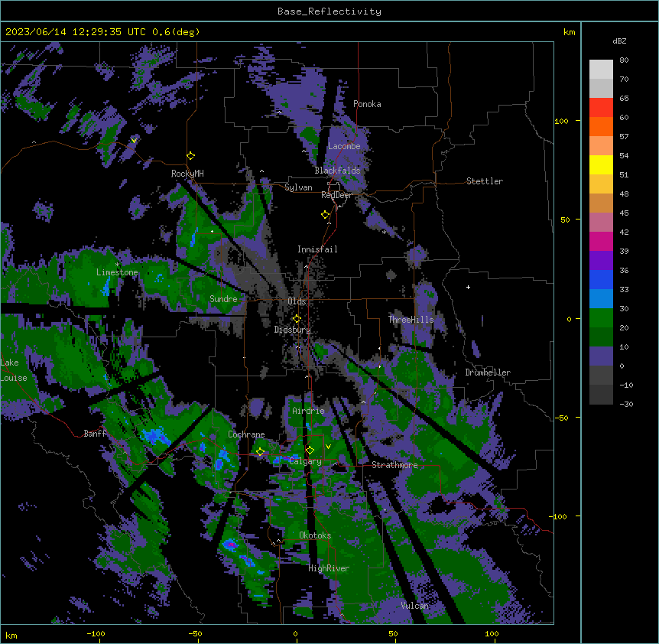Click the Stettler city label

485,181
